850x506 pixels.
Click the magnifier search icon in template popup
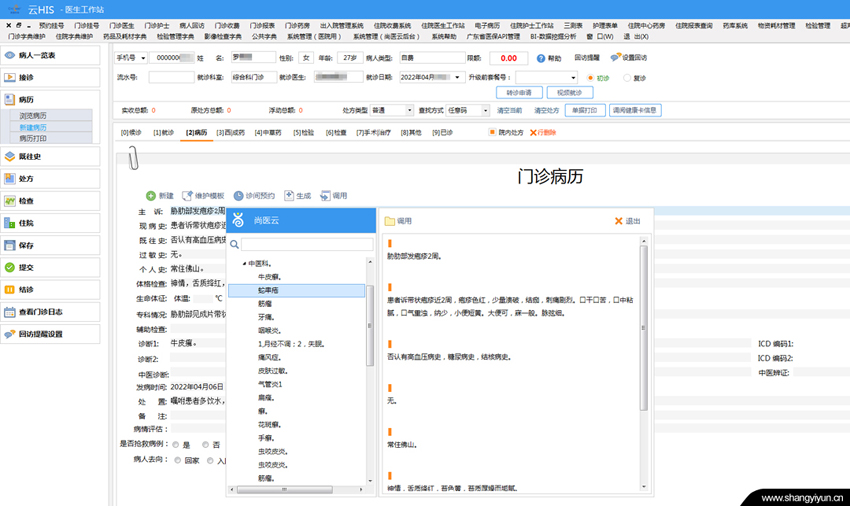pos(234,245)
